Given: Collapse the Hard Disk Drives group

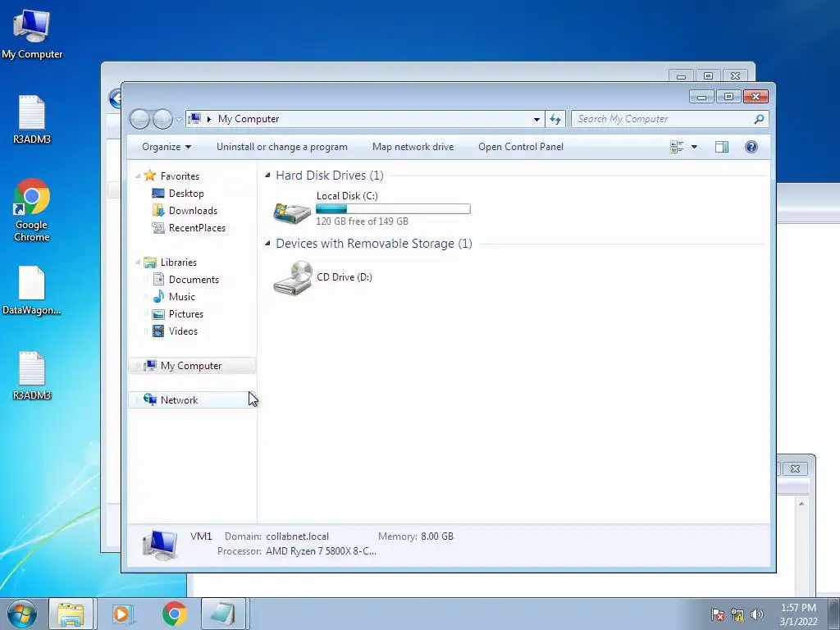Looking at the screenshot, I should click(267, 176).
